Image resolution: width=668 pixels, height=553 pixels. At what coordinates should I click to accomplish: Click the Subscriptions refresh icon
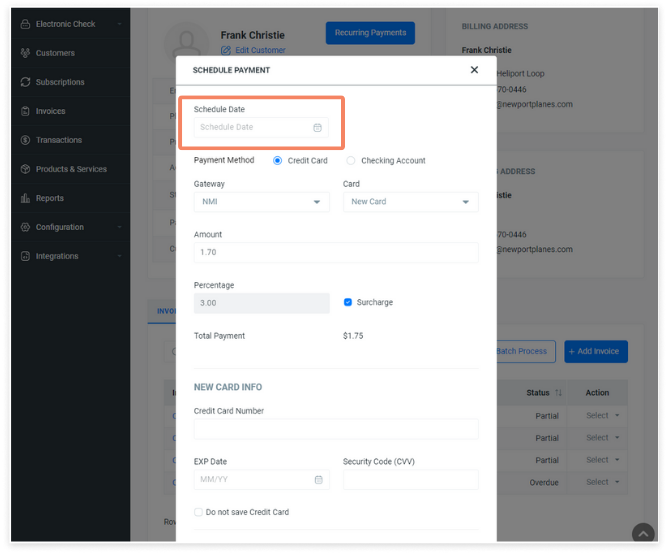[25, 82]
